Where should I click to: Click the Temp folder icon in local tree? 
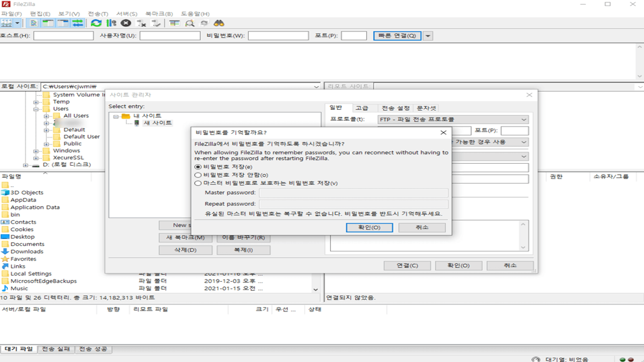pyautogui.click(x=46, y=102)
